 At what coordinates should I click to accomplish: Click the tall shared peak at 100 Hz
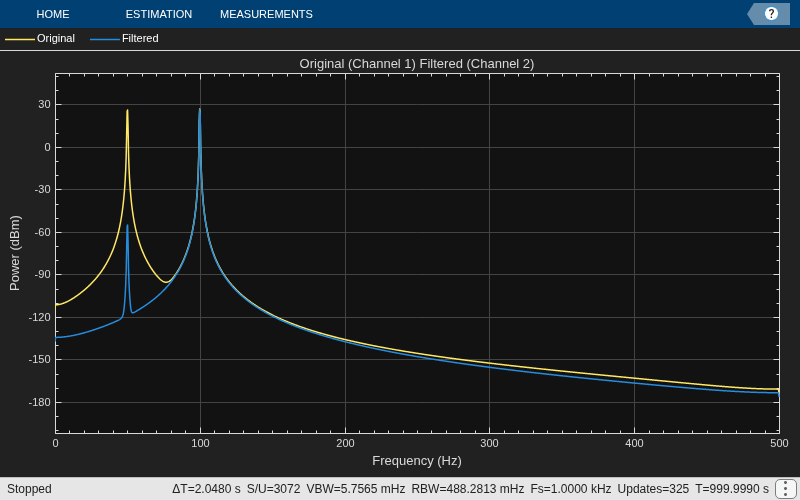200,109
